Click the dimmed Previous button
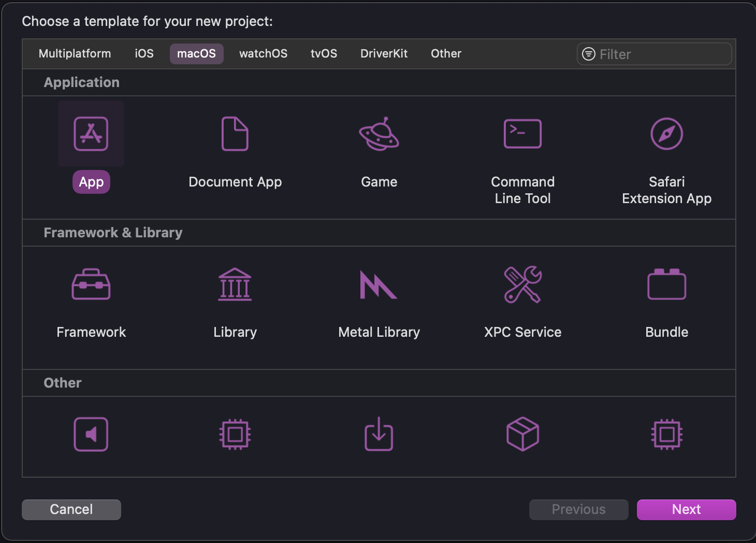The width and height of the screenshot is (756, 543). 579,510
